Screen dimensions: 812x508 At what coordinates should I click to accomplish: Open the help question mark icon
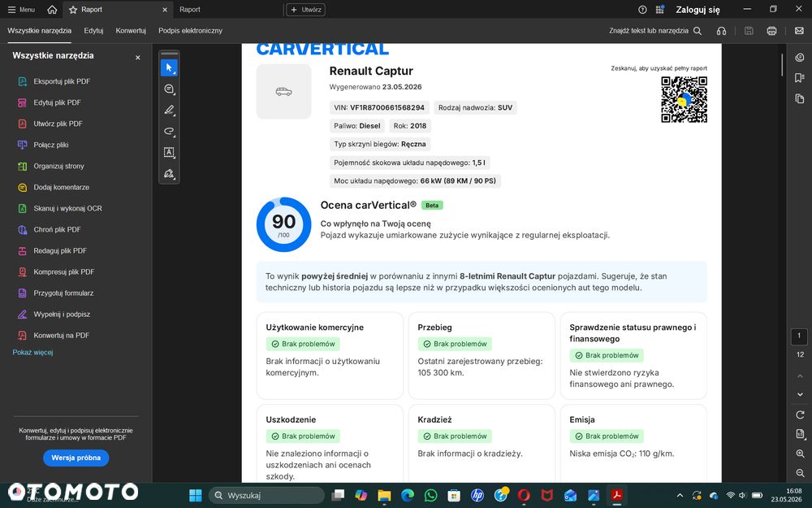pos(642,9)
